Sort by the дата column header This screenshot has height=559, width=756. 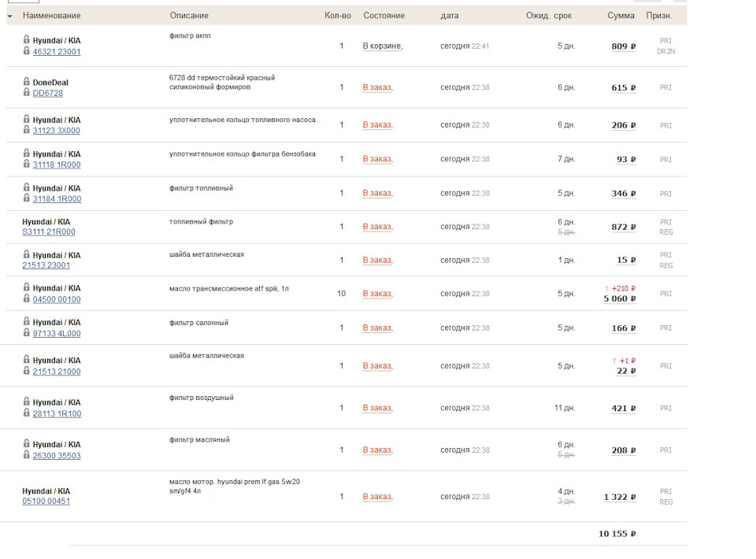pyautogui.click(x=450, y=16)
